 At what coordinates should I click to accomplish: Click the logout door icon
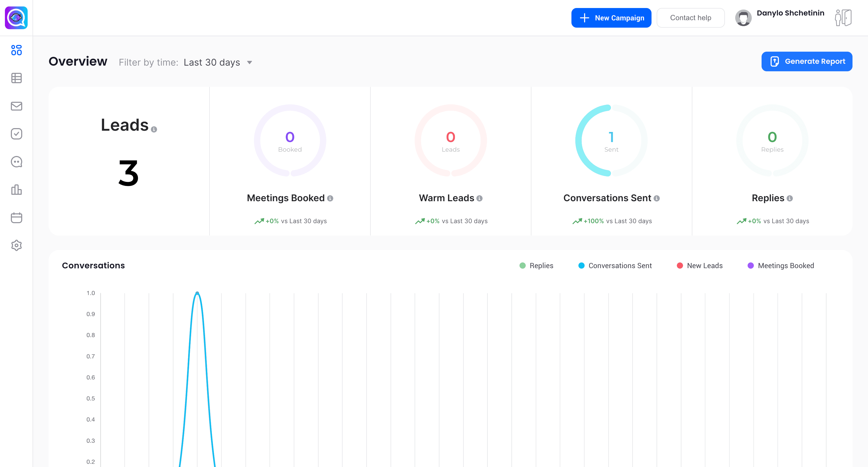843,18
